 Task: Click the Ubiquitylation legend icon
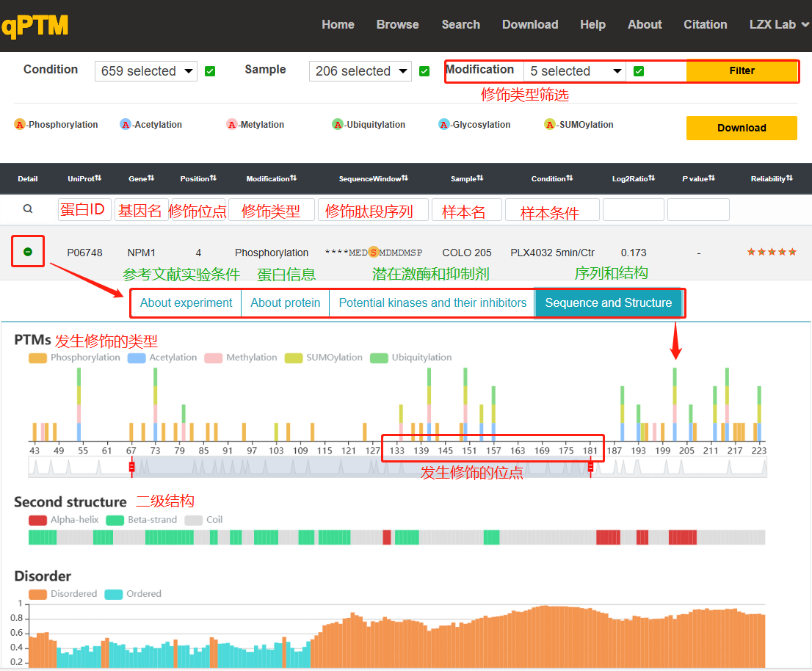(x=338, y=124)
